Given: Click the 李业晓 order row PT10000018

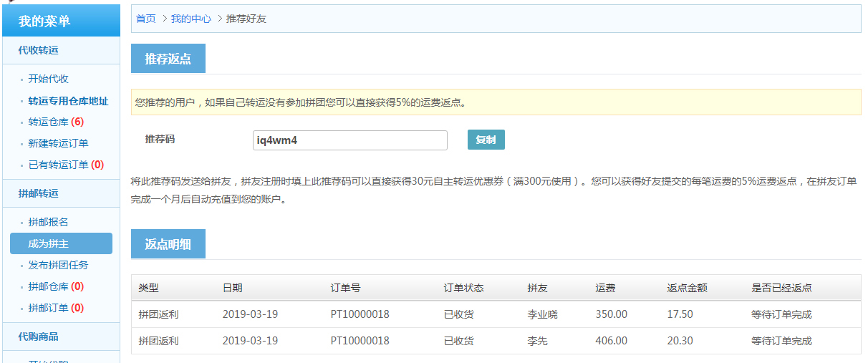Looking at the screenshot, I should 360,314.
